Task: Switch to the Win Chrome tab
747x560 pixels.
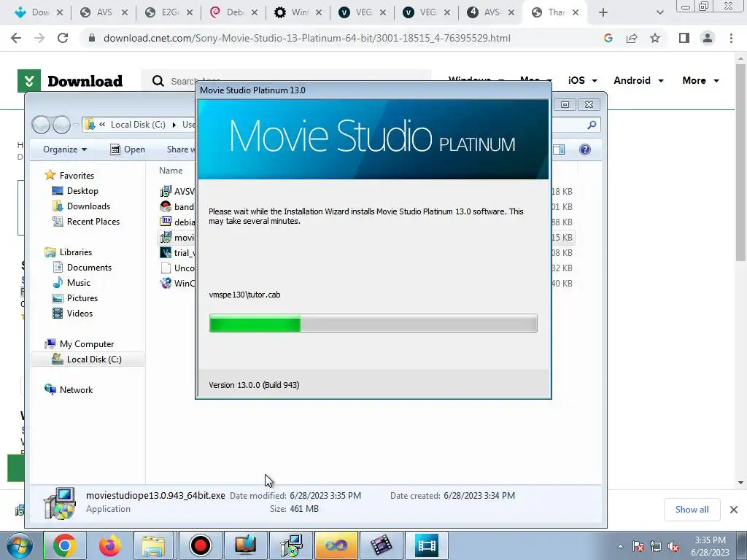Action: 298,12
